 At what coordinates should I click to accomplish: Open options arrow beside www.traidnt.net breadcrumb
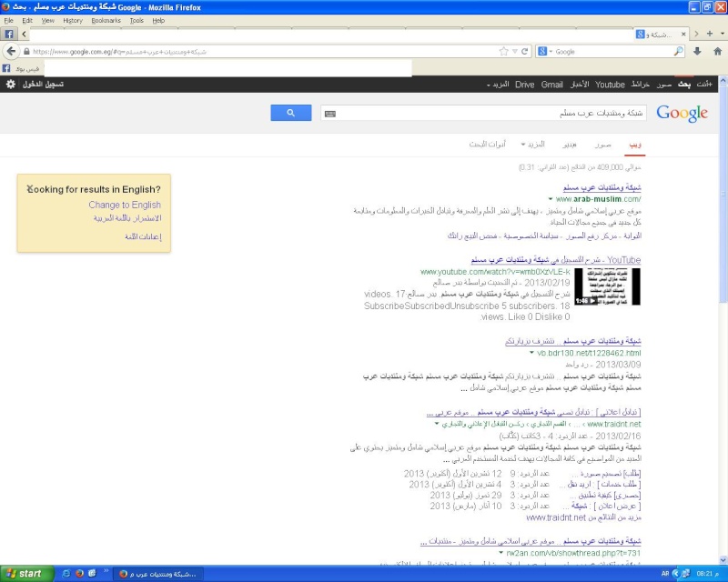click(x=437, y=424)
